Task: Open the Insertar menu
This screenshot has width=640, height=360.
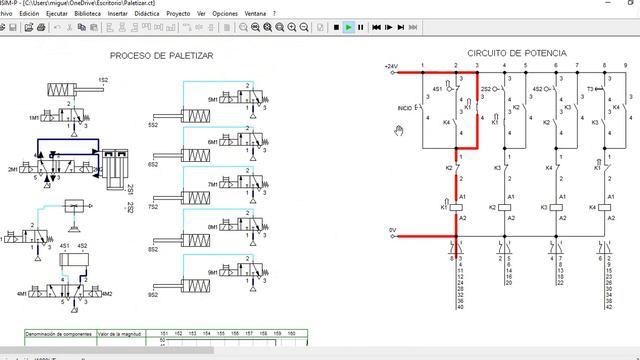Action: click(118, 13)
